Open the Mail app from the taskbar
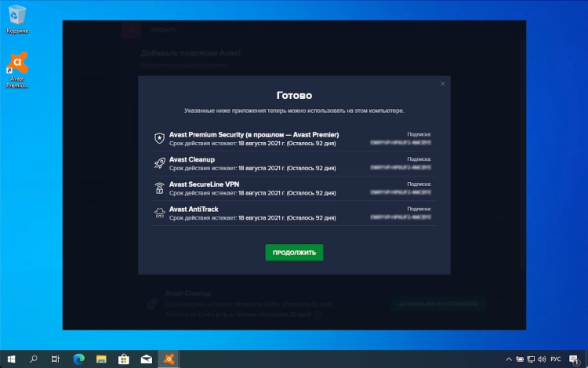Image resolution: width=588 pixels, height=368 pixels. coord(147,359)
